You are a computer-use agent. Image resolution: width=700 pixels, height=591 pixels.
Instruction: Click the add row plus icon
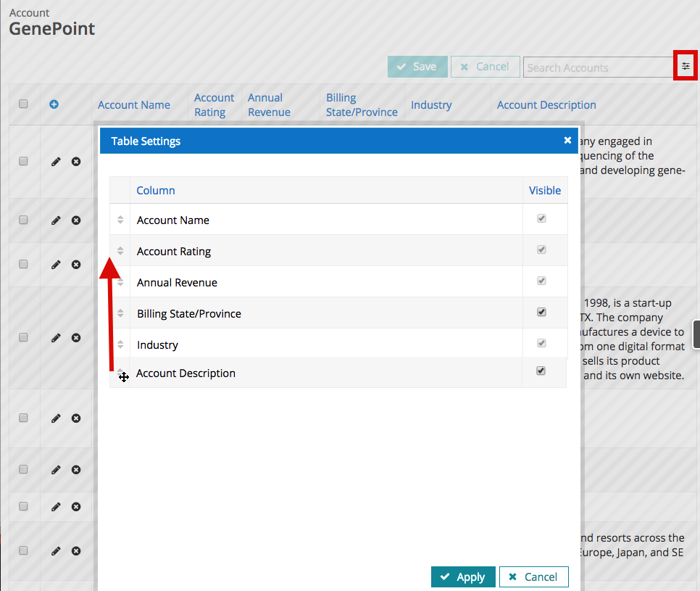click(54, 104)
